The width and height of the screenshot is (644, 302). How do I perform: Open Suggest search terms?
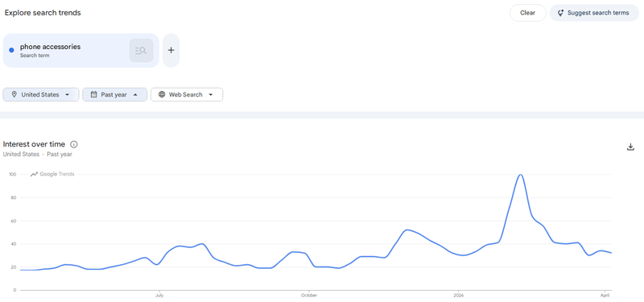tap(594, 13)
